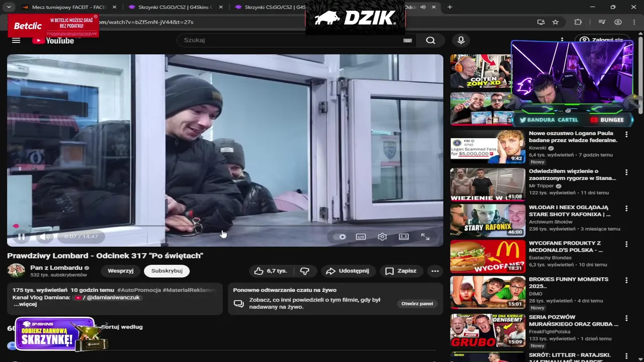Toggle the autoplay switch in the player
Viewport: 644px width, 362px height.
340,237
